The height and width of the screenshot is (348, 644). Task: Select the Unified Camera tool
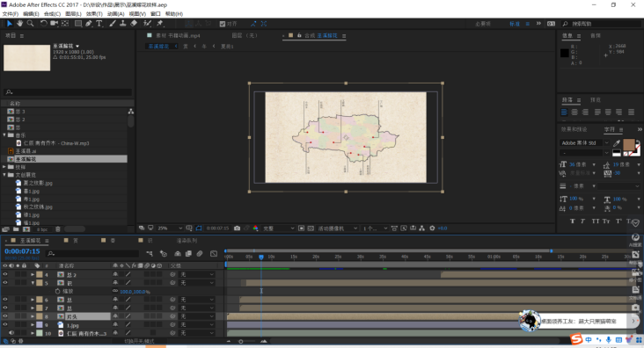pos(54,24)
